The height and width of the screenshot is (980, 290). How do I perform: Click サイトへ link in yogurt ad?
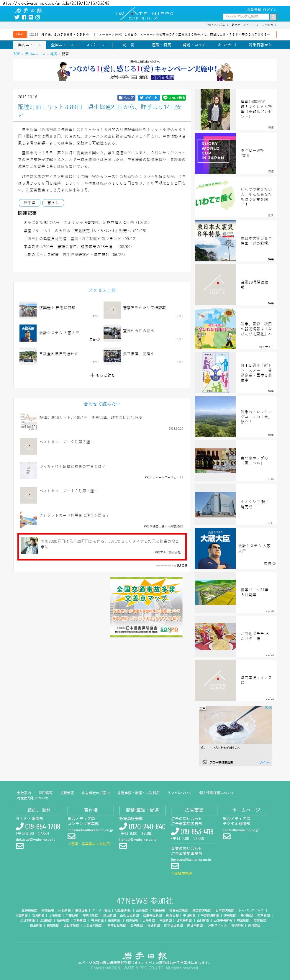265,762
